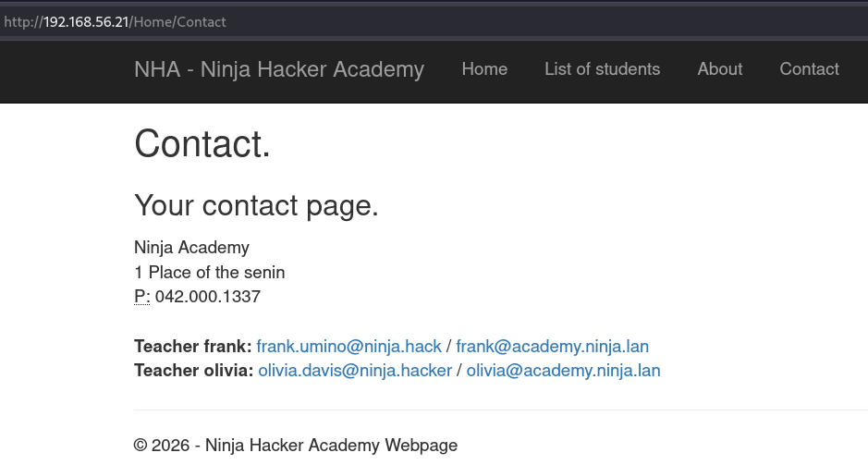868x465 pixels.
Task: Click the frank@academy.ninja.lan email link
Action: coord(552,347)
